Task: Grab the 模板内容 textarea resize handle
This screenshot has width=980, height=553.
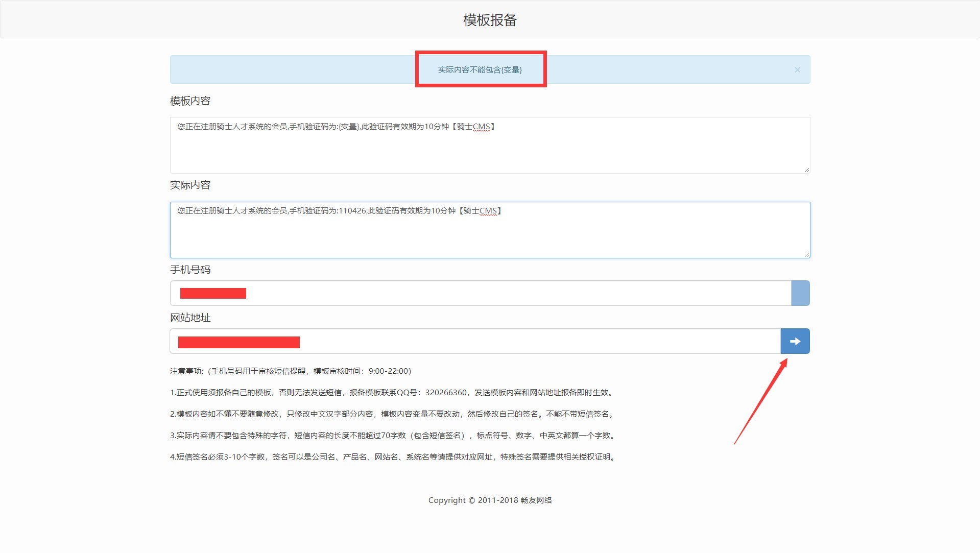Action: 806,170
